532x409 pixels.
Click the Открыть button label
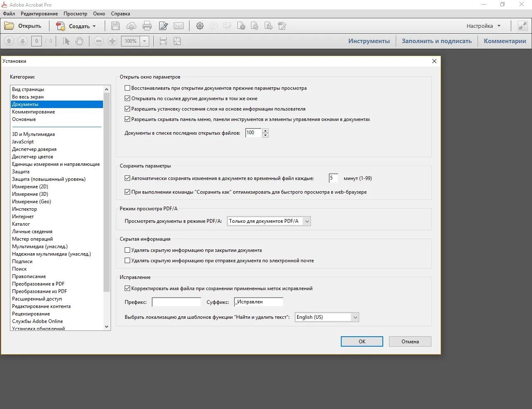pyautogui.click(x=30, y=26)
